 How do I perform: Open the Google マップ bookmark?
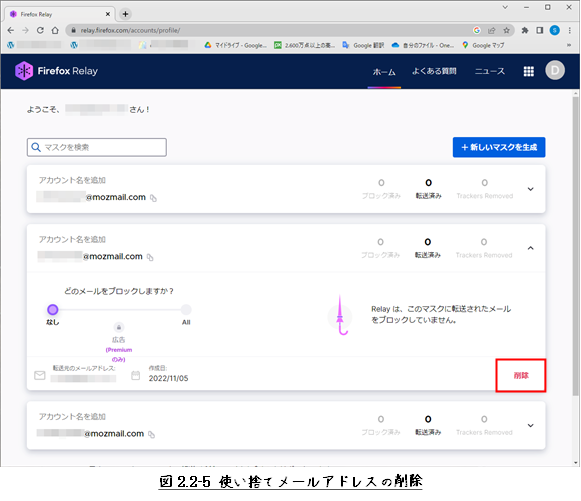coord(483,45)
